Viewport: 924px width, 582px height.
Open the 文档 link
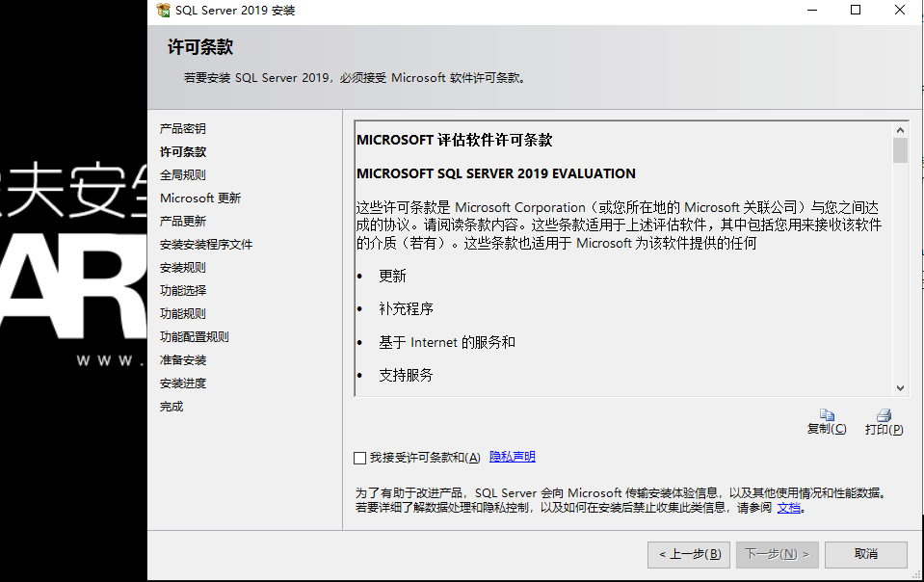tap(789, 507)
